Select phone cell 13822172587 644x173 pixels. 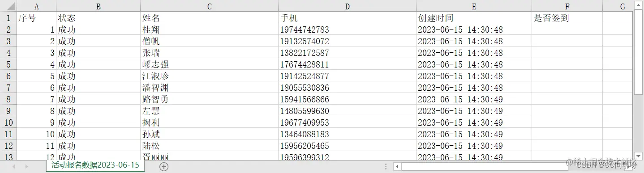pos(348,53)
